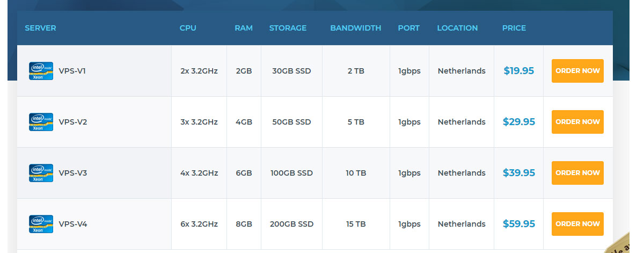Image resolution: width=644 pixels, height=253 pixels.
Task: Click the 10 TB bandwidth cell
Action: [x=356, y=173]
